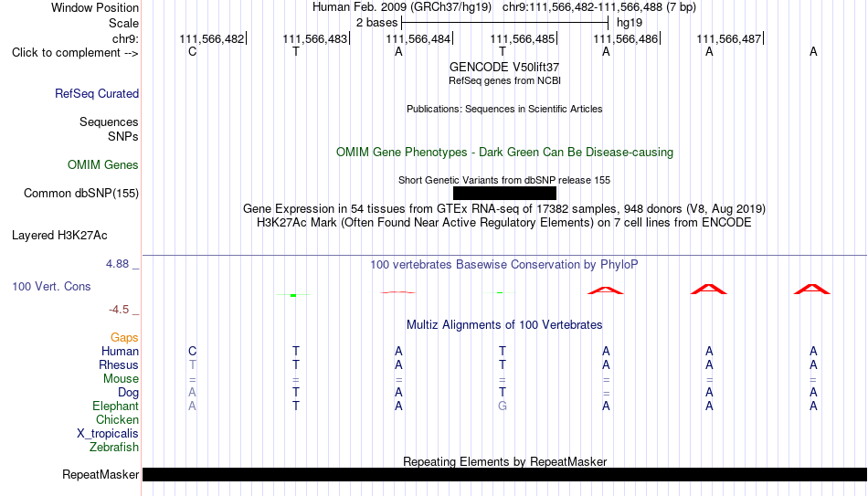This screenshot has width=868, height=496.
Task: Click the Gaps row label
Action: [x=124, y=338]
